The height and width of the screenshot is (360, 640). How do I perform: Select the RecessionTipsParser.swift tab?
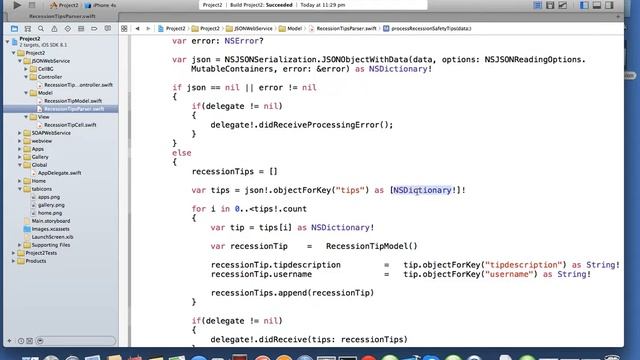(62, 16)
